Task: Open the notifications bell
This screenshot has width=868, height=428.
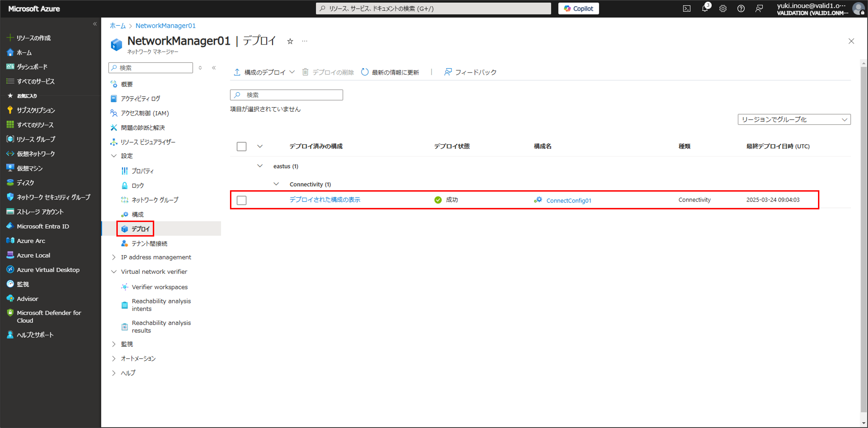Action: click(705, 9)
